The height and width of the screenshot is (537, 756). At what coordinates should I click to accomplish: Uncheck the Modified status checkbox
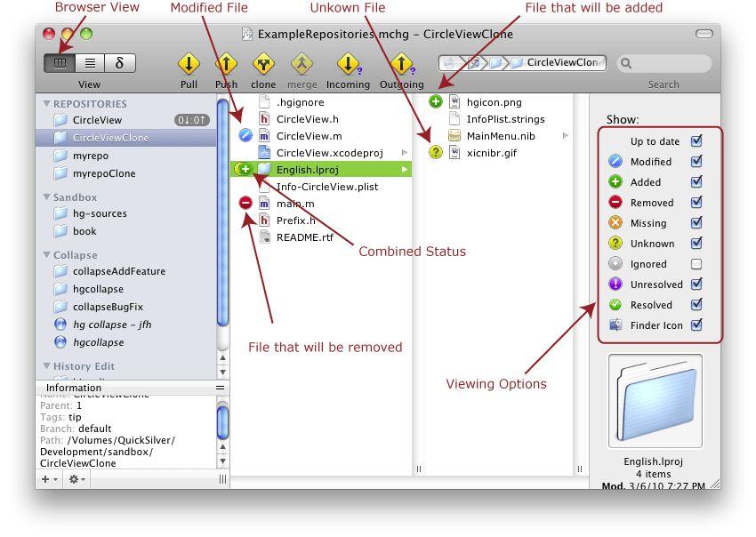[x=696, y=161]
